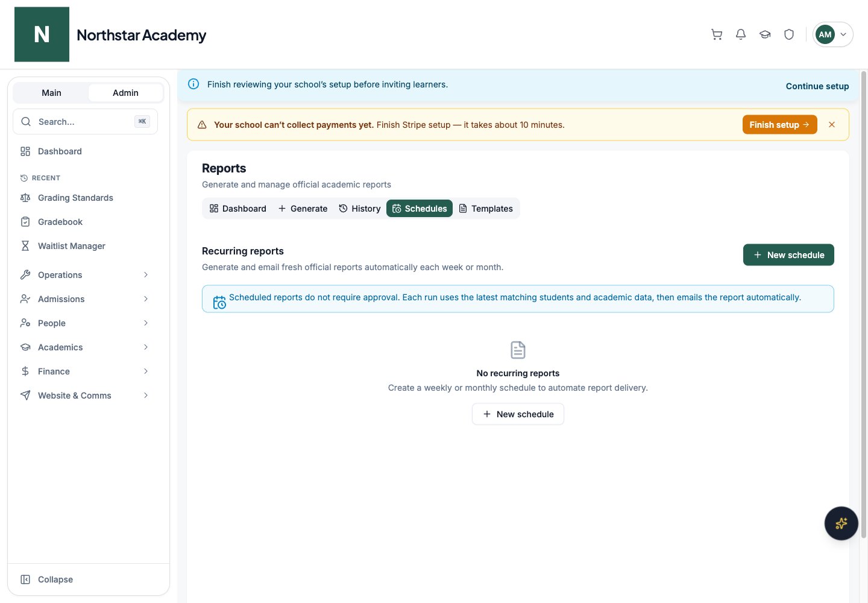This screenshot has height=603, width=868.
Task: Click the graduation cap icon in header
Action: tap(765, 34)
